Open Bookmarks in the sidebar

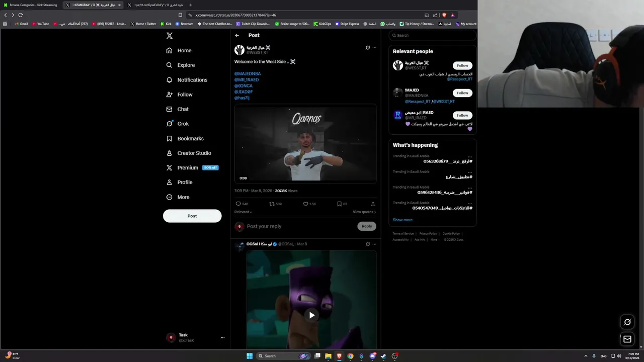click(185, 138)
